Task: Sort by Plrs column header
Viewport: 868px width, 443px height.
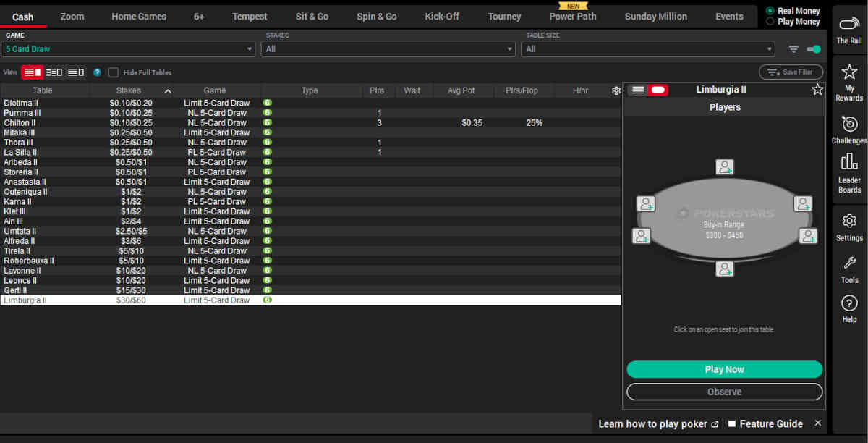Action: [377, 90]
